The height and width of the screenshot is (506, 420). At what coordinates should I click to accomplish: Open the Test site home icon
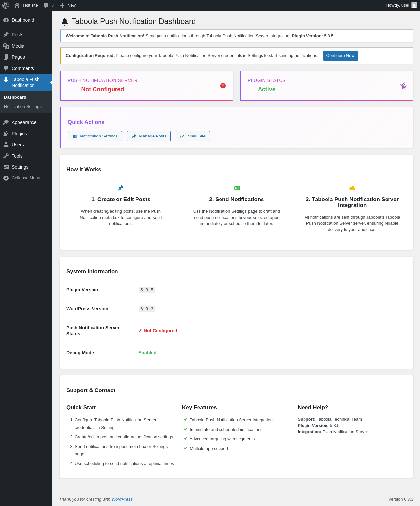pyautogui.click(x=17, y=5)
